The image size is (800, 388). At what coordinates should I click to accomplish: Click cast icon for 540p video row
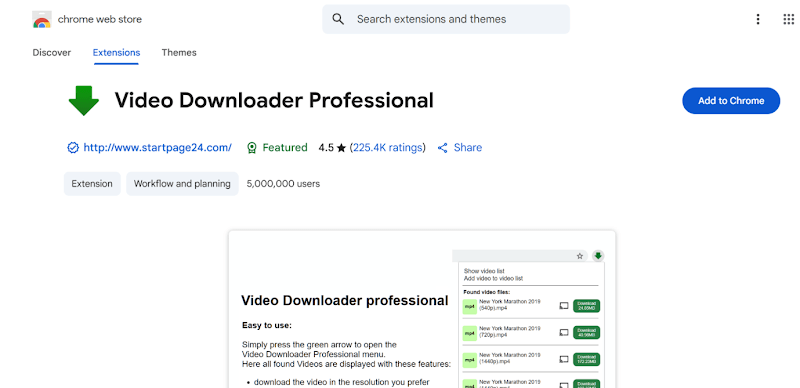563,306
